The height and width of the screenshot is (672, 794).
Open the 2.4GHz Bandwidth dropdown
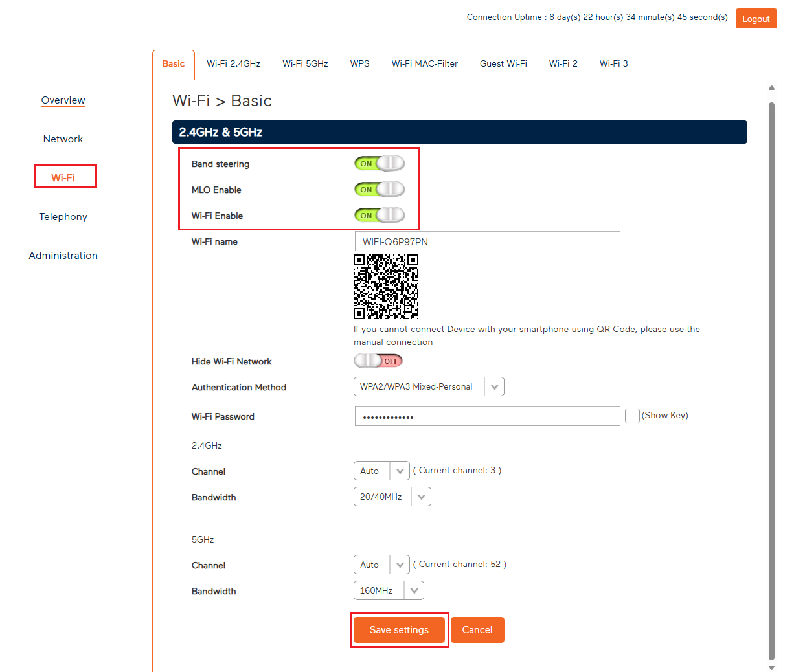point(421,497)
